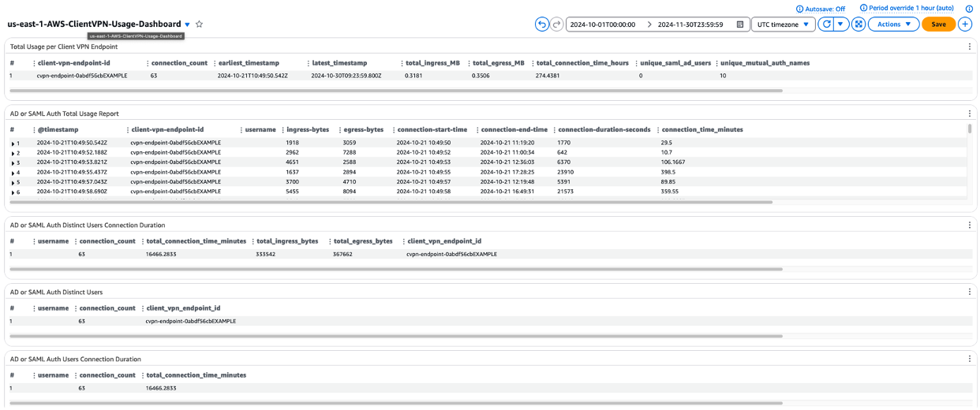Open the Total Usage per Client VPN Endpoint widget menu
The image size is (980, 410).
click(970, 47)
